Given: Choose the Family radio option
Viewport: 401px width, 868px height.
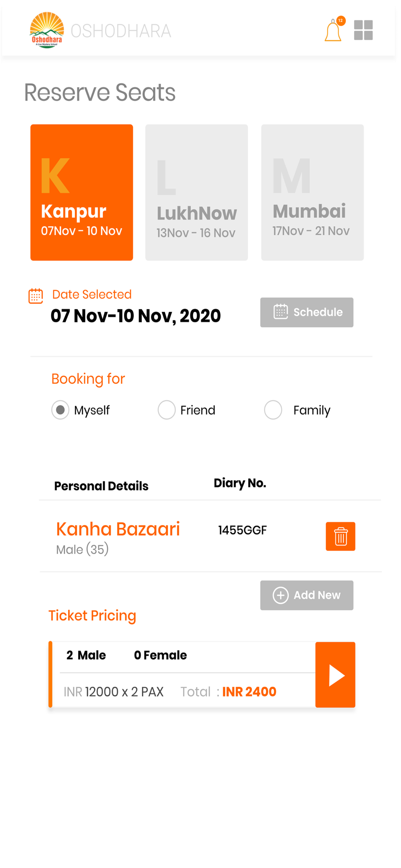Looking at the screenshot, I should tap(273, 410).
